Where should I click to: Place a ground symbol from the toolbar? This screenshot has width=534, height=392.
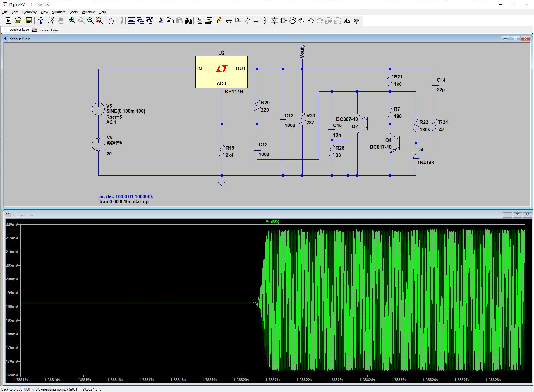pyautogui.click(x=229, y=20)
